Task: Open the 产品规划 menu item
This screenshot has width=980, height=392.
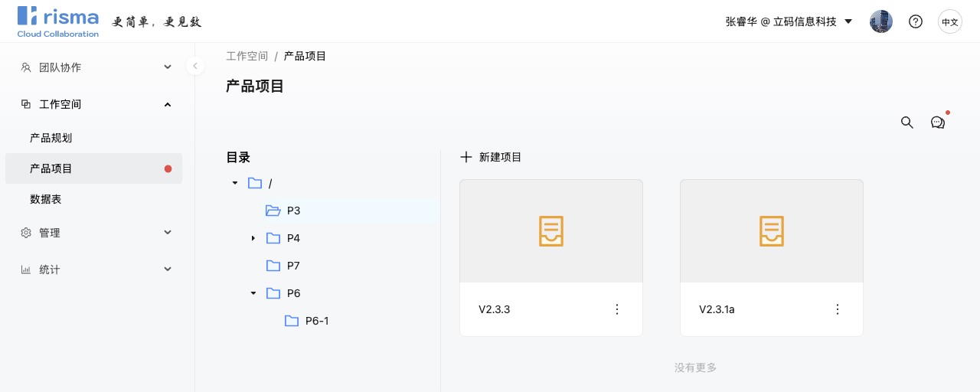Action: tap(51, 138)
